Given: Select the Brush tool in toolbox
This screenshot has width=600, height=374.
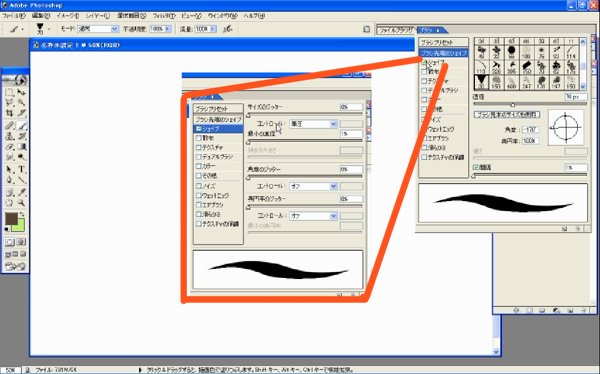Looking at the screenshot, I should [21, 126].
